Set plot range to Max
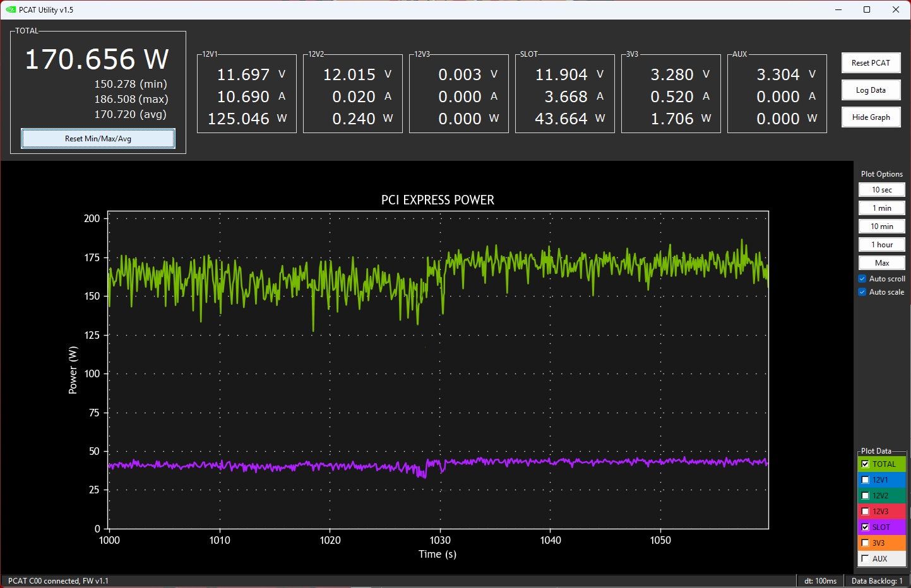The width and height of the screenshot is (911, 588). point(881,263)
